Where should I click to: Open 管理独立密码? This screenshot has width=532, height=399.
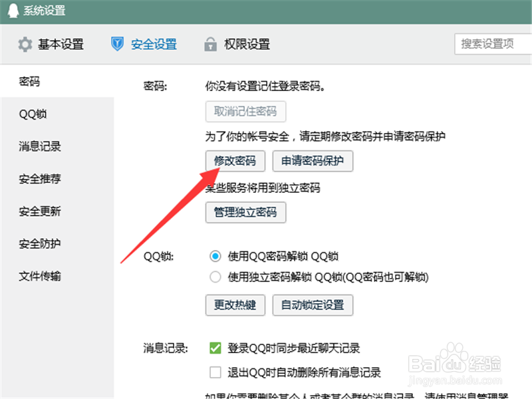246,213
